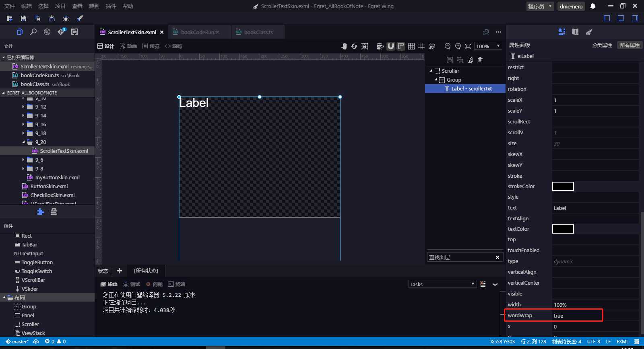Click the more actions ellipsis icon
Image resolution: width=644 pixels, height=349 pixels.
(x=498, y=32)
